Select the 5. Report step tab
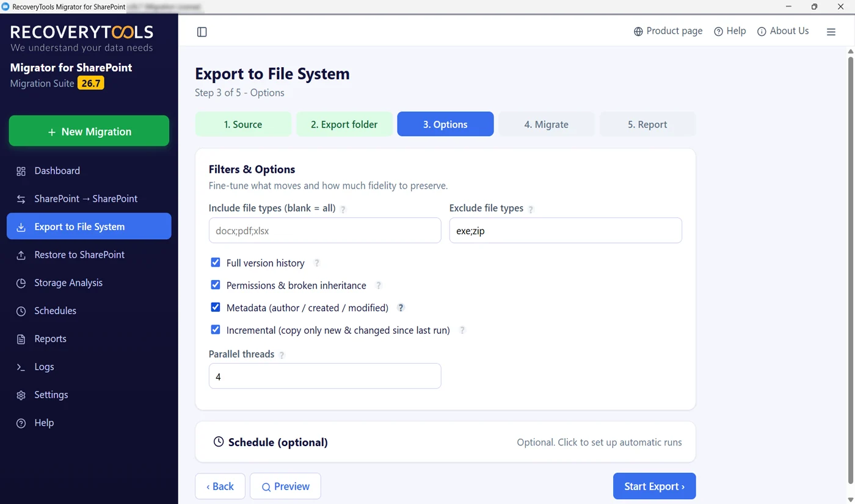The width and height of the screenshot is (855, 504). pos(647,124)
